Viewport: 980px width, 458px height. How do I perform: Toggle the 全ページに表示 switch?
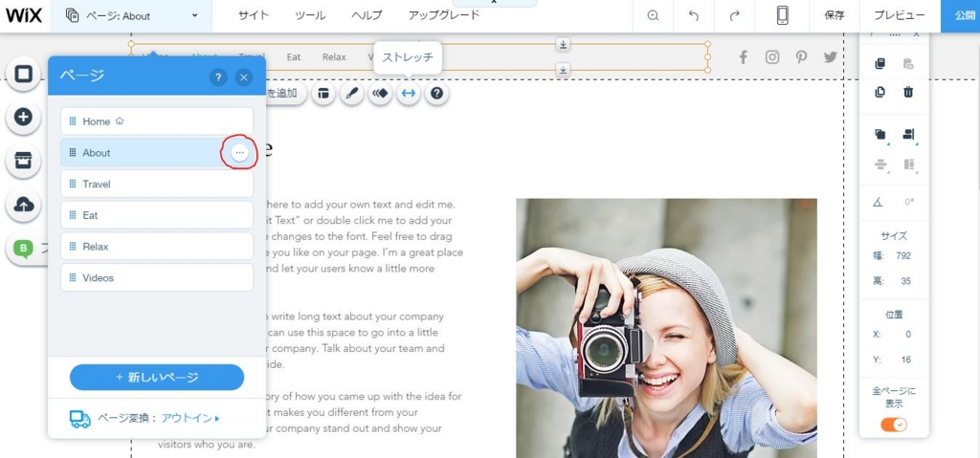coord(894,425)
